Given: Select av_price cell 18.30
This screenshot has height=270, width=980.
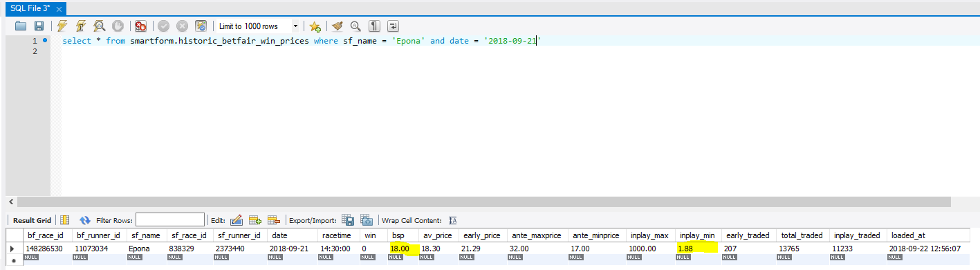Looking at the screenshot, I should [439, 248].
